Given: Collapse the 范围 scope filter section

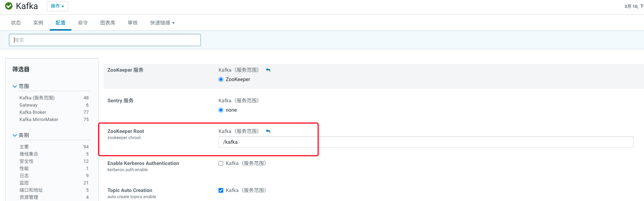Looking at the screenshot, I should click(15, 86).
